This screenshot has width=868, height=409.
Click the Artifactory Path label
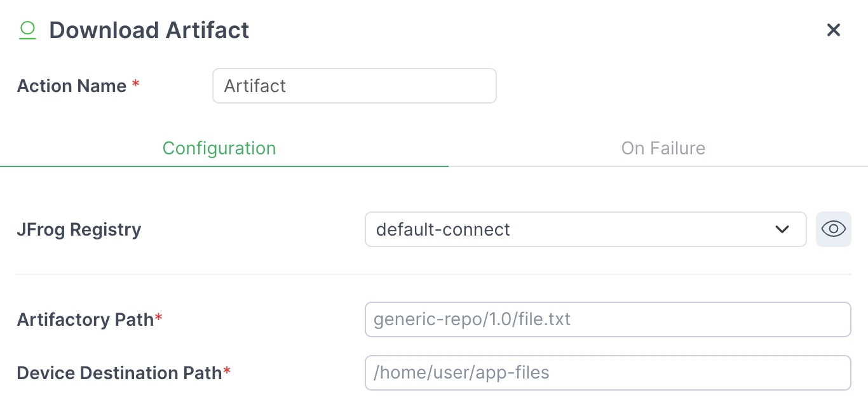tap(85, 319)
